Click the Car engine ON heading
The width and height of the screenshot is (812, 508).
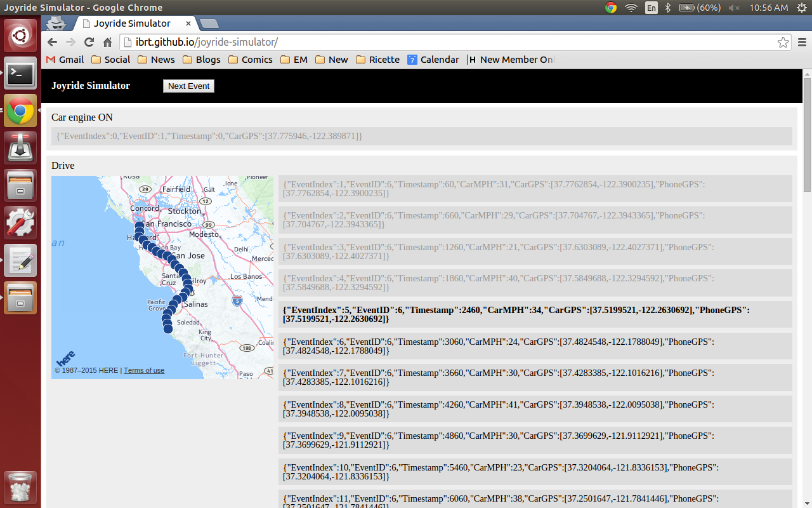point(82,117)
